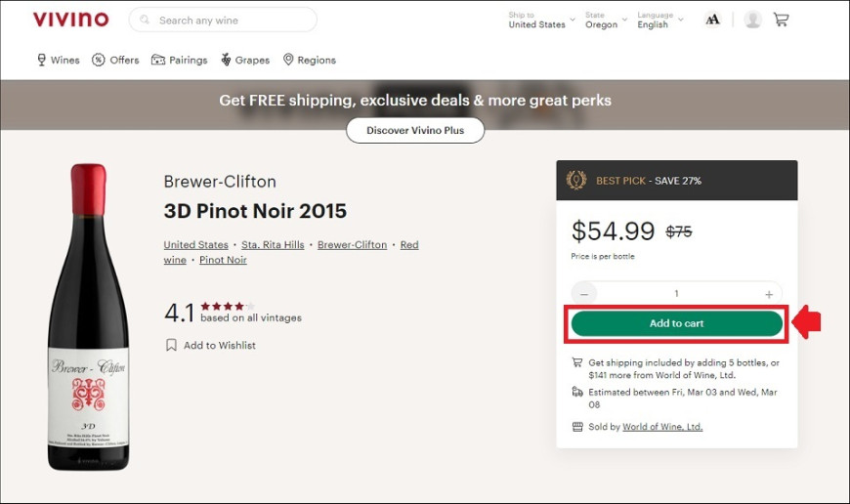Click the Best Pick laurel badge icon
This screenshot has width=850, height=504.
click(x=576, y=180)
